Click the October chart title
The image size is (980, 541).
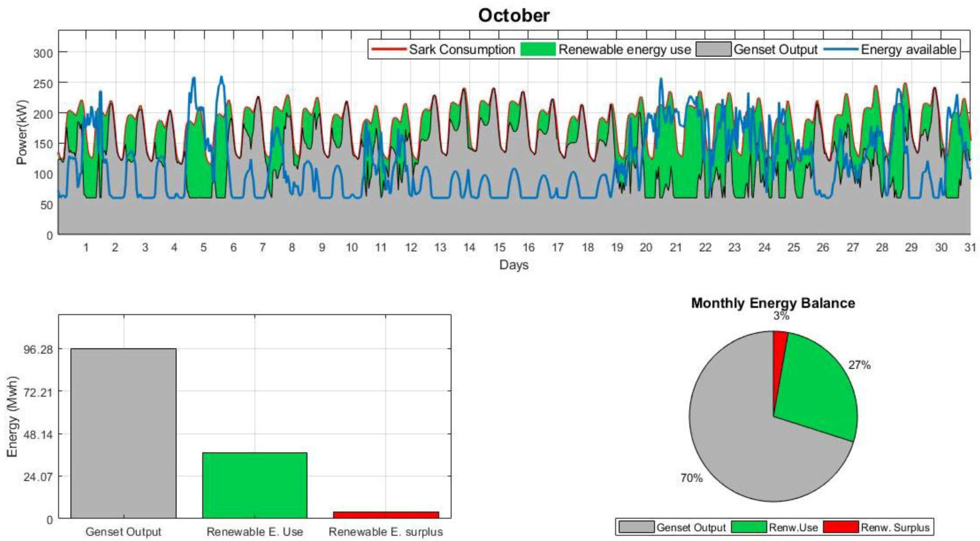coord(514,16)
